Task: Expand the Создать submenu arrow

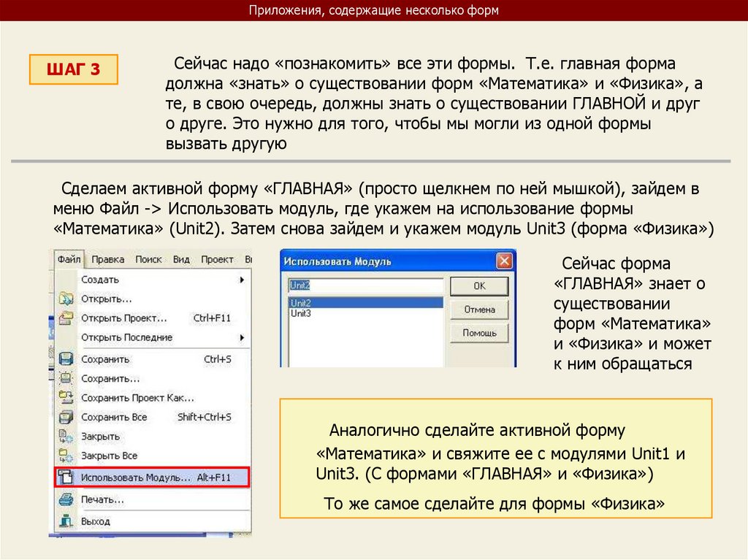Action: point(242,280)
